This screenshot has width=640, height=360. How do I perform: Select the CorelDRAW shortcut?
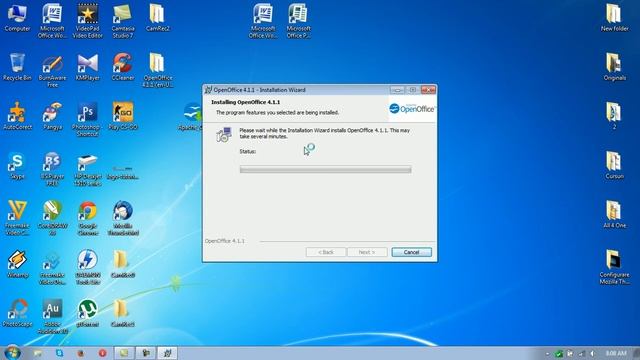point(52,218)
